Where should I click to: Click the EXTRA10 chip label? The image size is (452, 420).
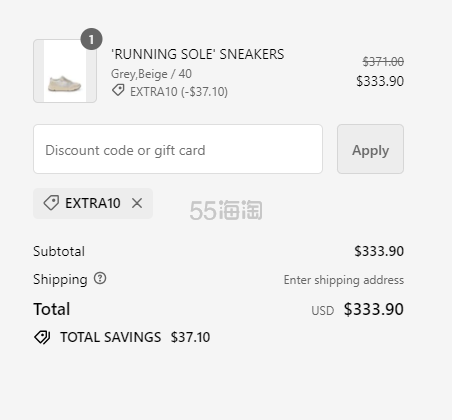coord(93,203)
